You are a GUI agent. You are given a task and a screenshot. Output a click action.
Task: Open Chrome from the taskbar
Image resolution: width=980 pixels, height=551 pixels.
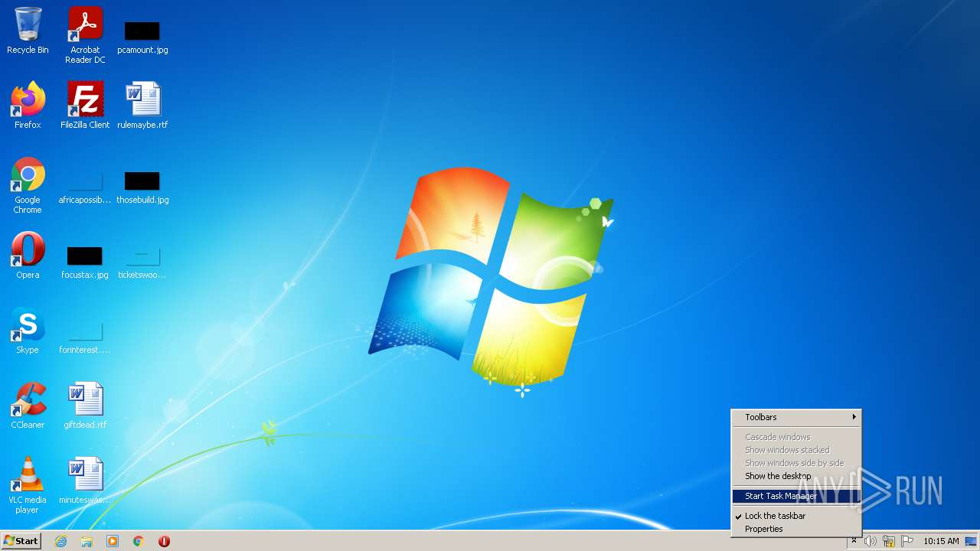139,541
